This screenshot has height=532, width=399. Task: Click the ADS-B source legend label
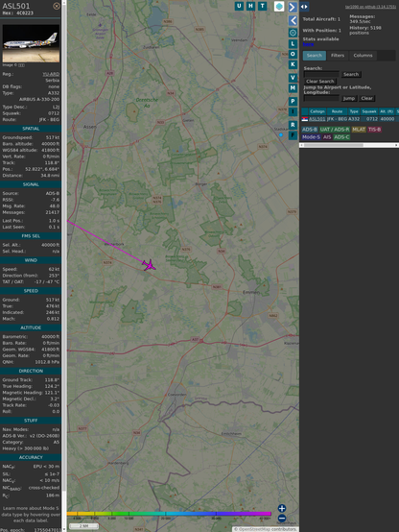(x=310, y=130)
